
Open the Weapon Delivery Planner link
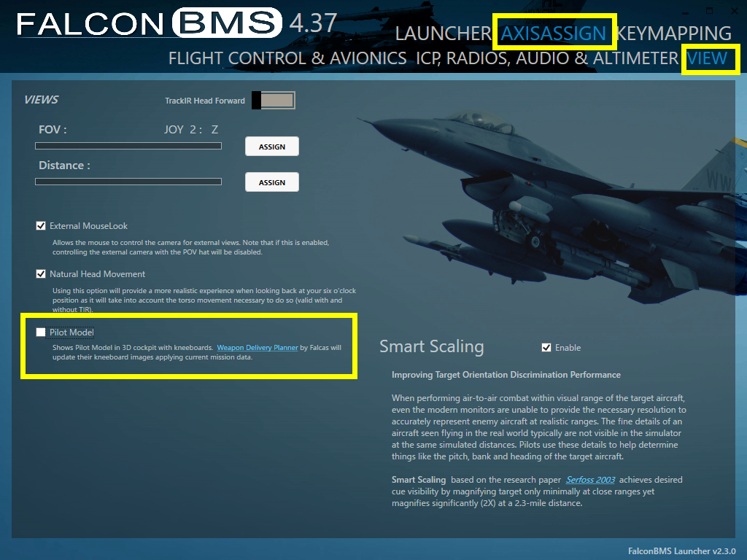(258, 348)
